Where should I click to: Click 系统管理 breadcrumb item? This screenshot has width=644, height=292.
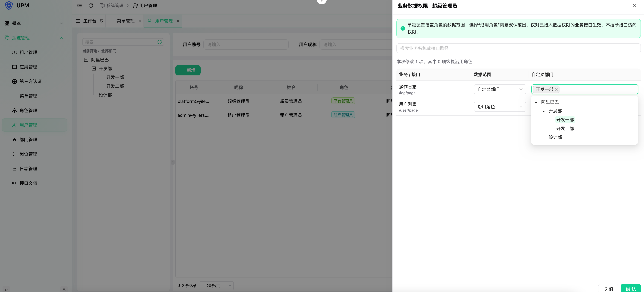112,6
